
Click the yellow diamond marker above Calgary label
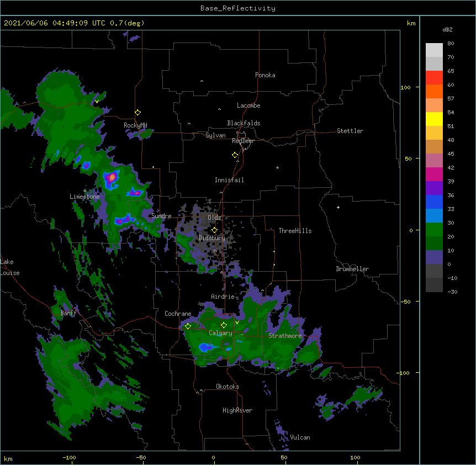pyautogui.click(x=224, y=325)
